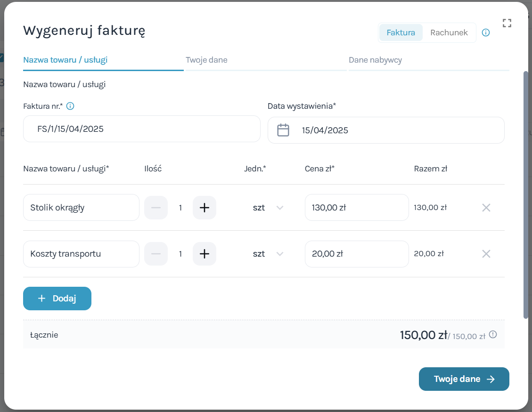Increase quantity for Stolik okrągły
This screenshot has width=532, height=412.
coord(204,208)
